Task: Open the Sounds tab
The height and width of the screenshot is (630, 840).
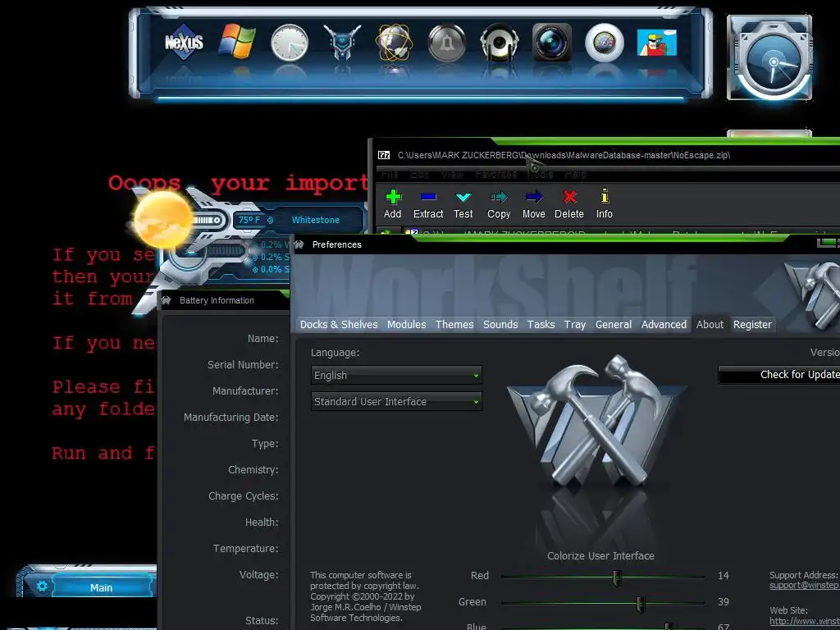Action: point(500,324)
